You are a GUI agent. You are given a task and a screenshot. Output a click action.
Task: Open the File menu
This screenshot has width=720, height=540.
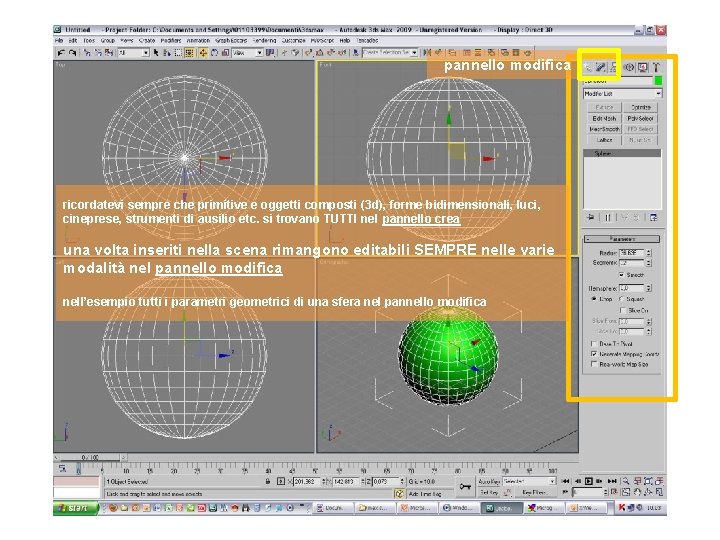(59, 40)
